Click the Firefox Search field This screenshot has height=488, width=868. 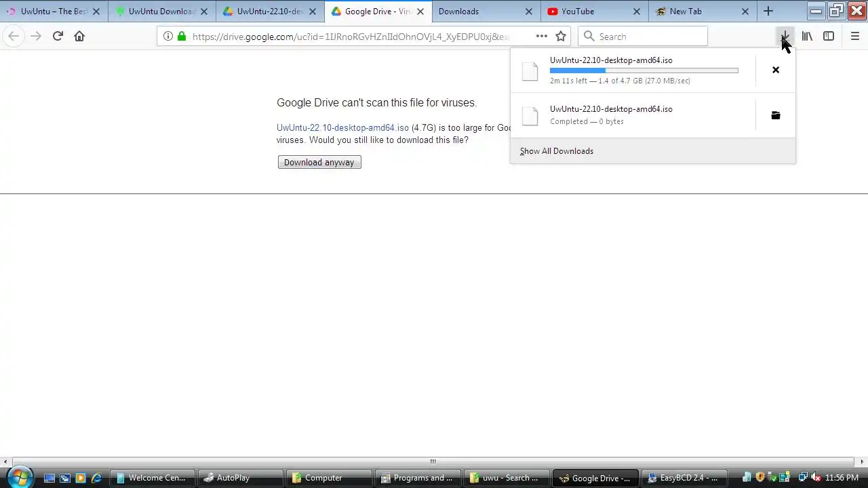(x=643, y=36)
